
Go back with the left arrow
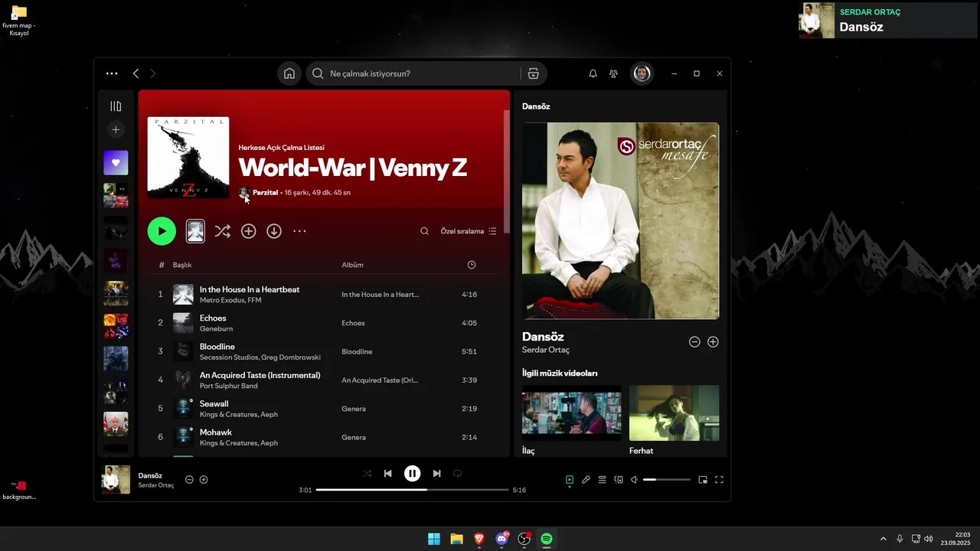136,73
